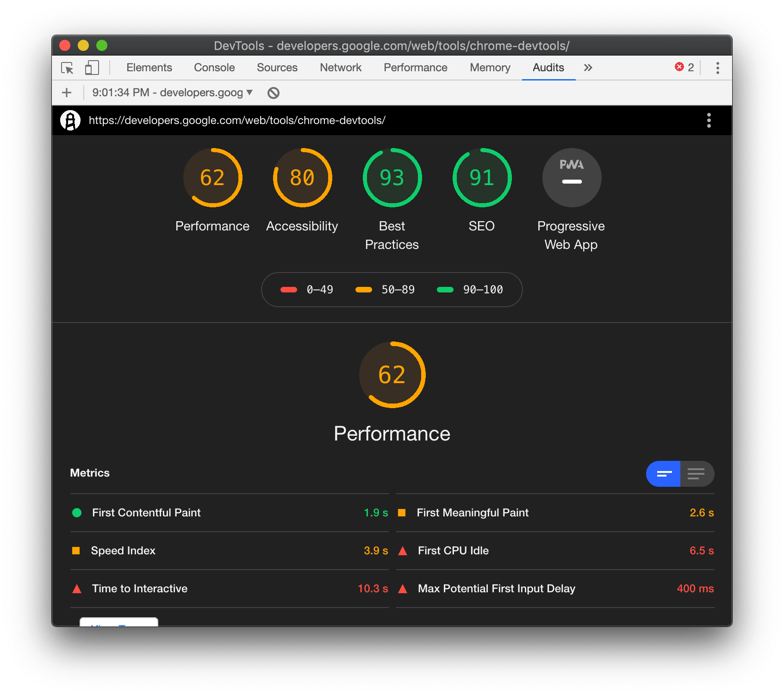The image size is (784, 695).
Task: Click the plus icon to perform new audit
Action: click(67, 93)
